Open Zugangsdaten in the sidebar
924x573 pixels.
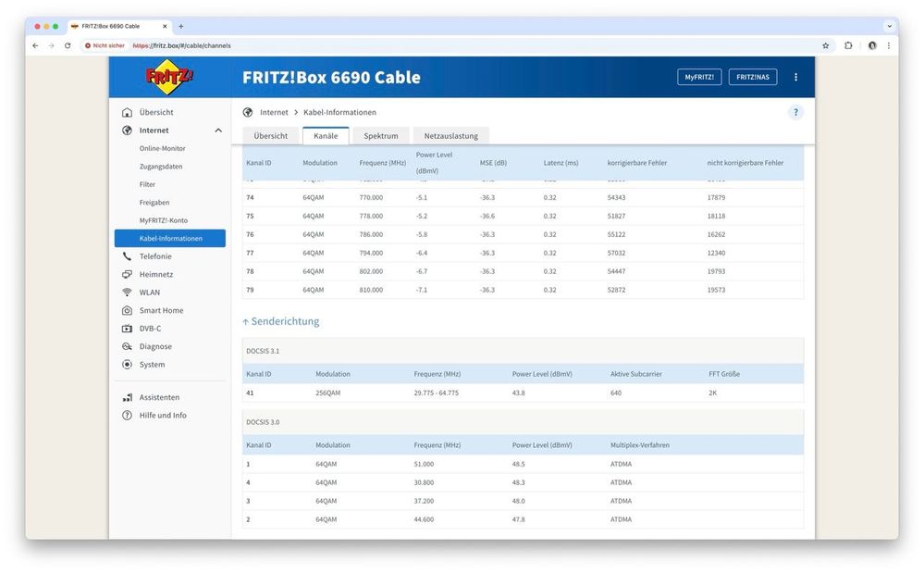[x=161, y=167]
